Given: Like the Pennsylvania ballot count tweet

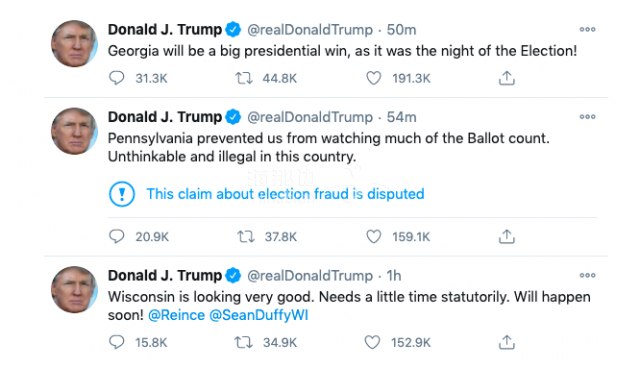Looking at the screenshot, I should pyautogui.click(x=373, y=236).
